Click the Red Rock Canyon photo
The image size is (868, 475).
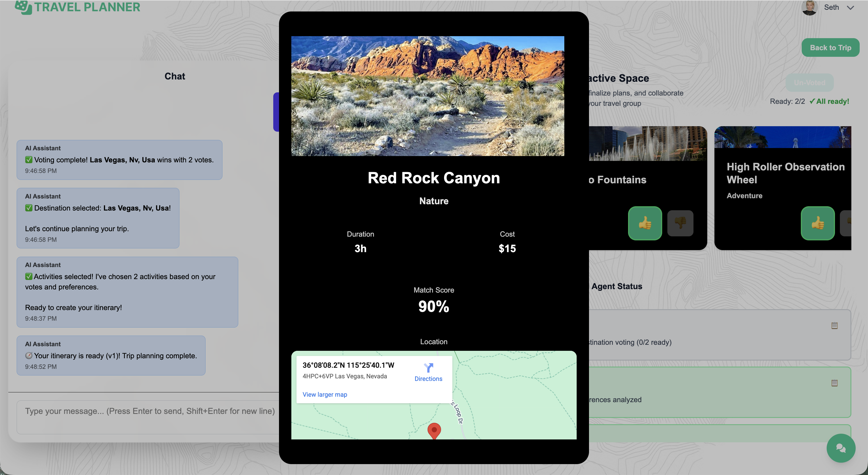coord(427,96)
